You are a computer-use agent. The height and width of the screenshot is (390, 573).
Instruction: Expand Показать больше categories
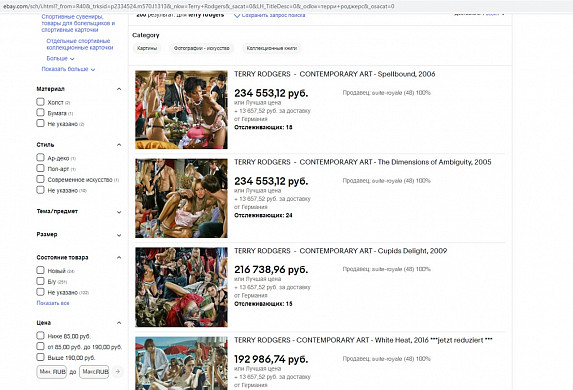click(68, 69)
